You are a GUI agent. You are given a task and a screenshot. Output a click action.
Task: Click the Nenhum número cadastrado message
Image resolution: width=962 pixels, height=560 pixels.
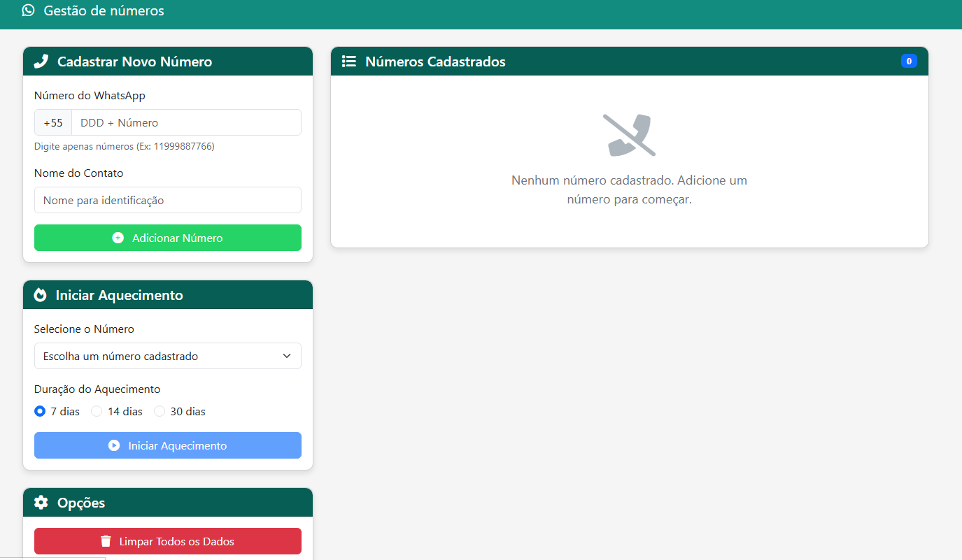pyautogui.click(x=629, y=189)
